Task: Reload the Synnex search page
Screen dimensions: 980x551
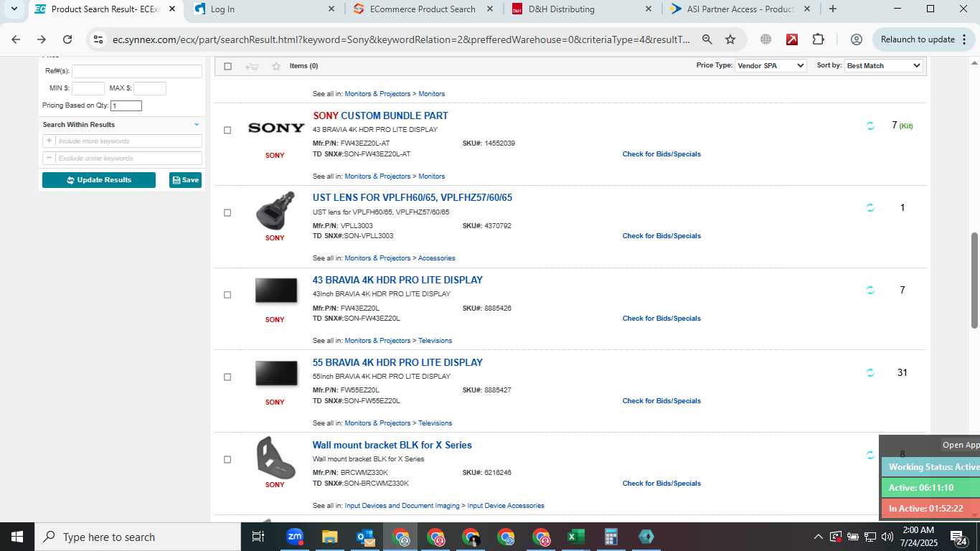Action: click(x=67, y=39)
